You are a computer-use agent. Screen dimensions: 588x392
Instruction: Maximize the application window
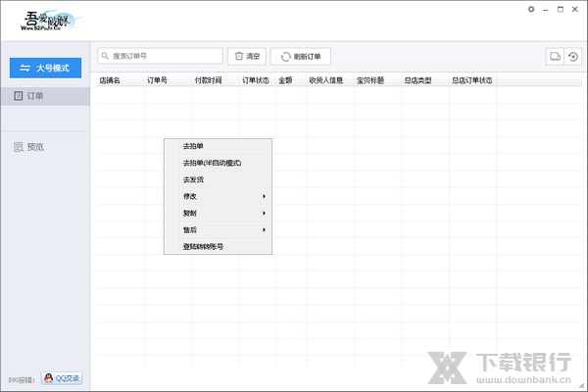(561, 10)
